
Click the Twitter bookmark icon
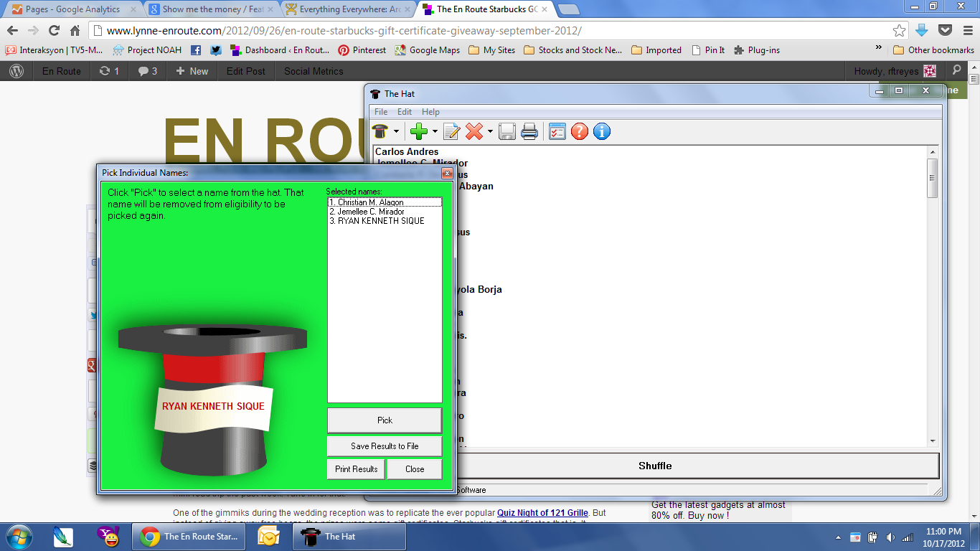pos(215,50)
